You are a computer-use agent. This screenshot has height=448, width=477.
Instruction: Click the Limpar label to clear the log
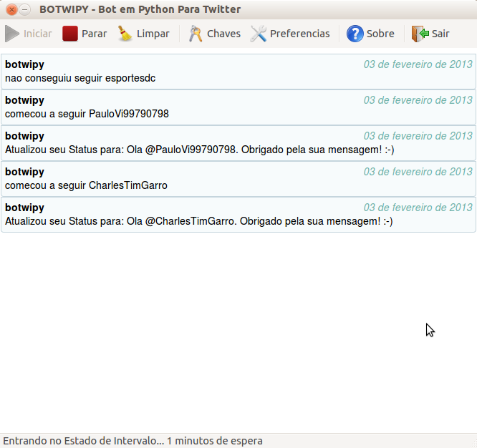pos(153,34)
